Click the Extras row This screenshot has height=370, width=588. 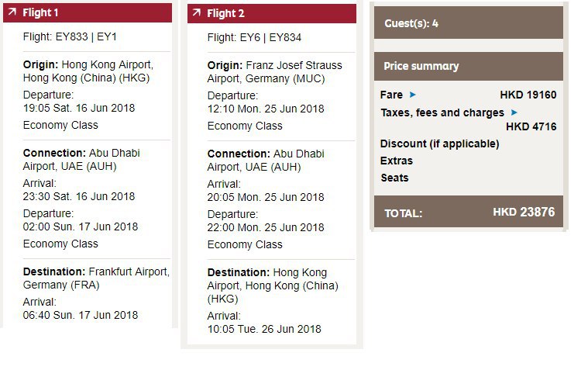pos(397,161)
